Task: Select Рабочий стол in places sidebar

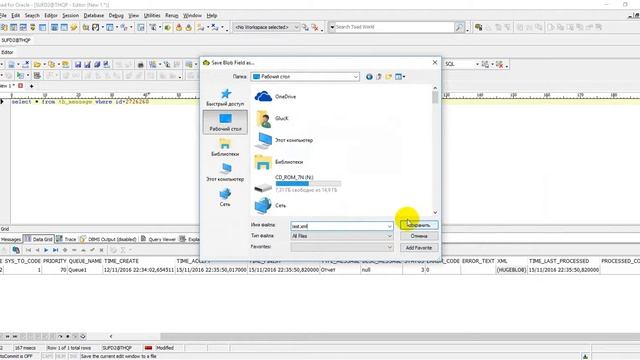Action: pos(225,122)
